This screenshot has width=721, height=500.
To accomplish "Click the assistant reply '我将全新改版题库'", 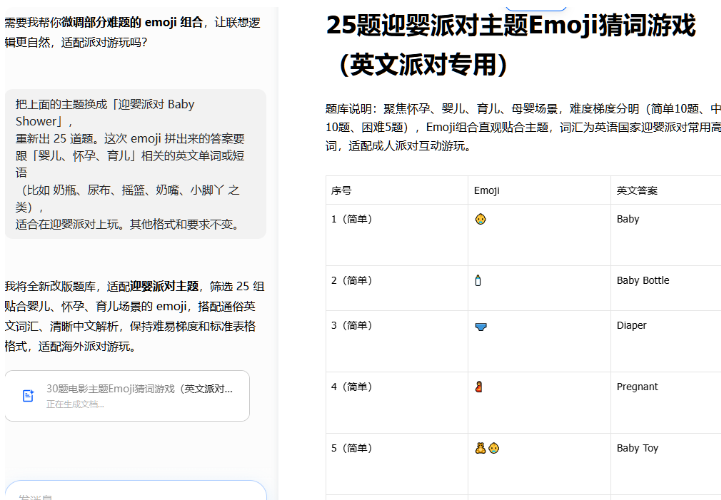I will (x=135, y=316).
